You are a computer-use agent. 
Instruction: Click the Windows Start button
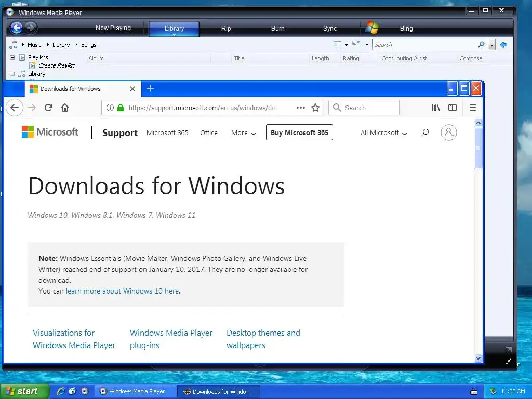[24, 392]
